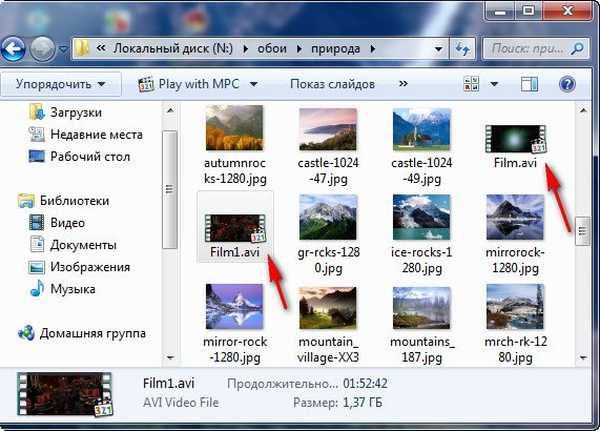Open the view options dropdown arrow

click(495, 84)
